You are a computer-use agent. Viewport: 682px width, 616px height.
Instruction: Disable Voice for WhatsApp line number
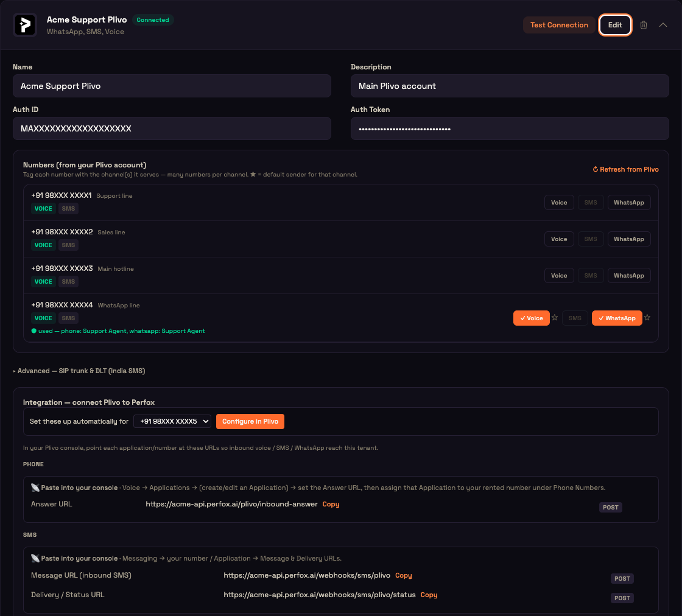[531, 318]
